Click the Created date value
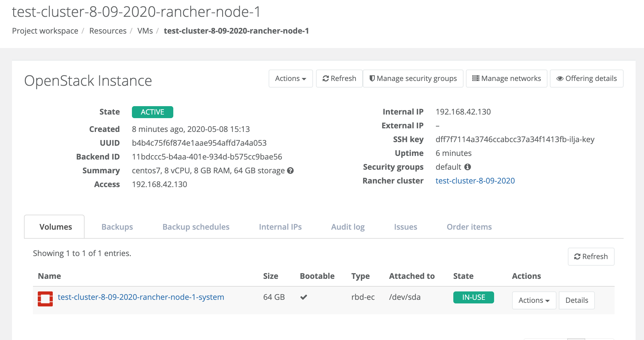 click(191, 129)
